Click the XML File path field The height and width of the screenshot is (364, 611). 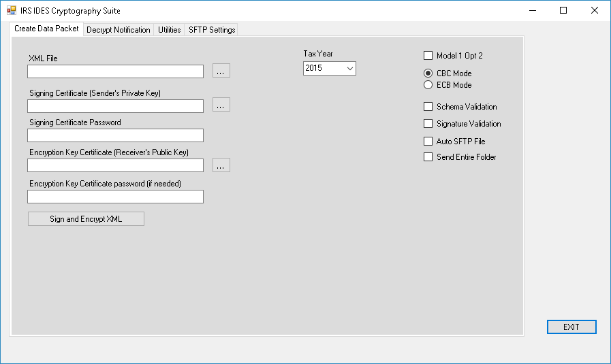click(x=115, y=71)
